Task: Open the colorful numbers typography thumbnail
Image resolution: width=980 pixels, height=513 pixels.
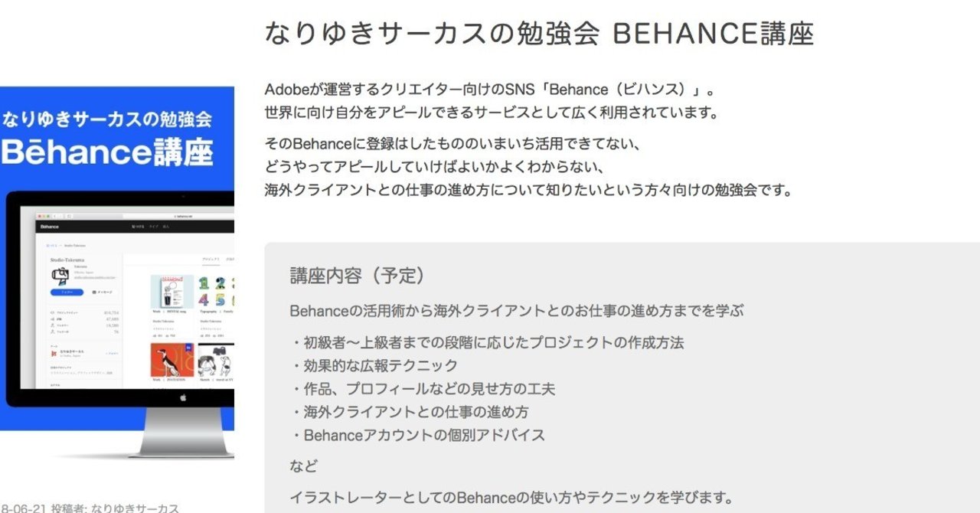Action: click(216, 292)
